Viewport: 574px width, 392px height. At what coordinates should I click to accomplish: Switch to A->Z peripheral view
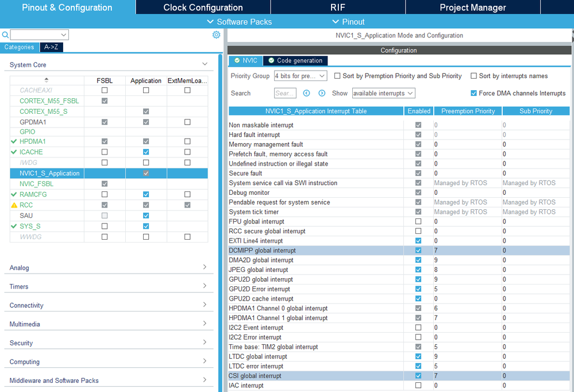click(x=51, y=47)
